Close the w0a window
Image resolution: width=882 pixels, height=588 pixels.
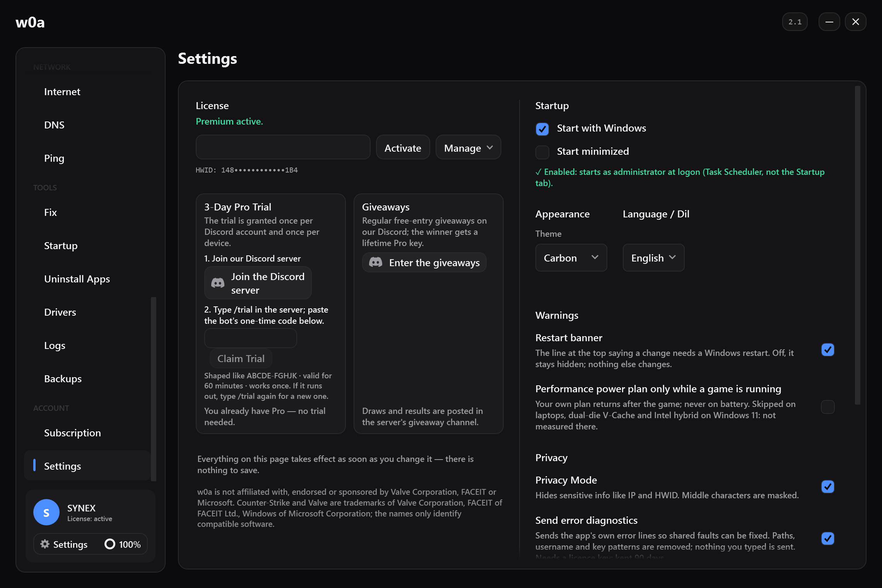(856, 22)
